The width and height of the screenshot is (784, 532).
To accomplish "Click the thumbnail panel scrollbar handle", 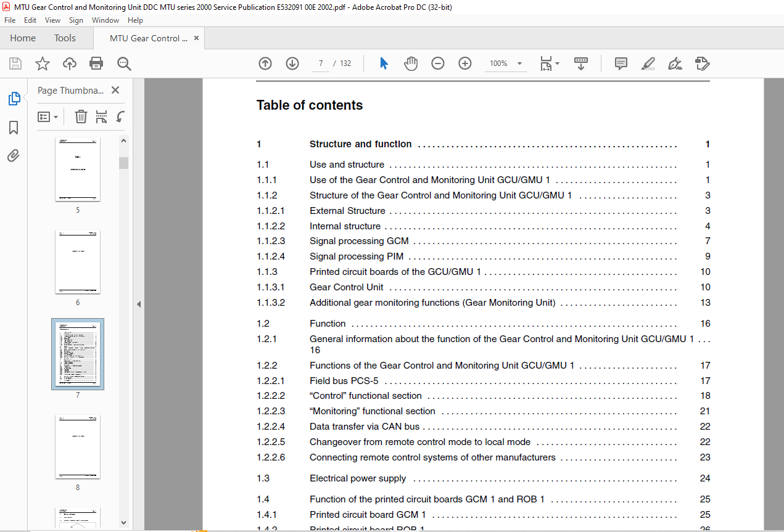I will point(123,163).
